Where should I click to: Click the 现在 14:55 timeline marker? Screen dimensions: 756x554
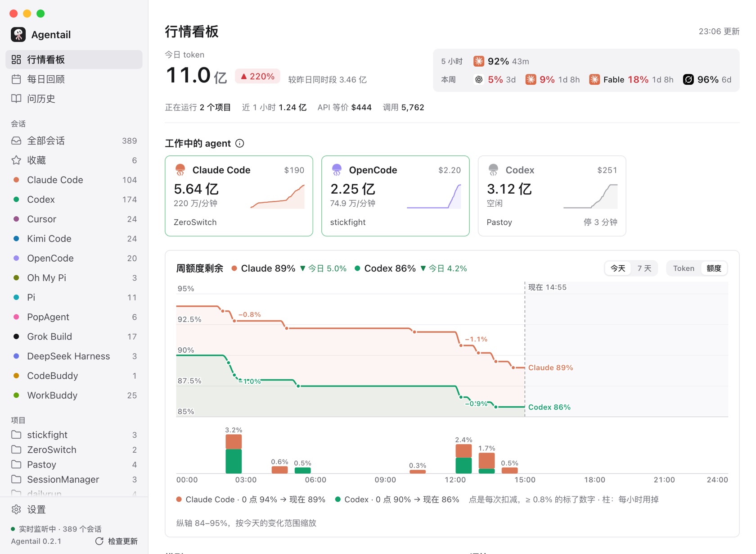point(547,287)
